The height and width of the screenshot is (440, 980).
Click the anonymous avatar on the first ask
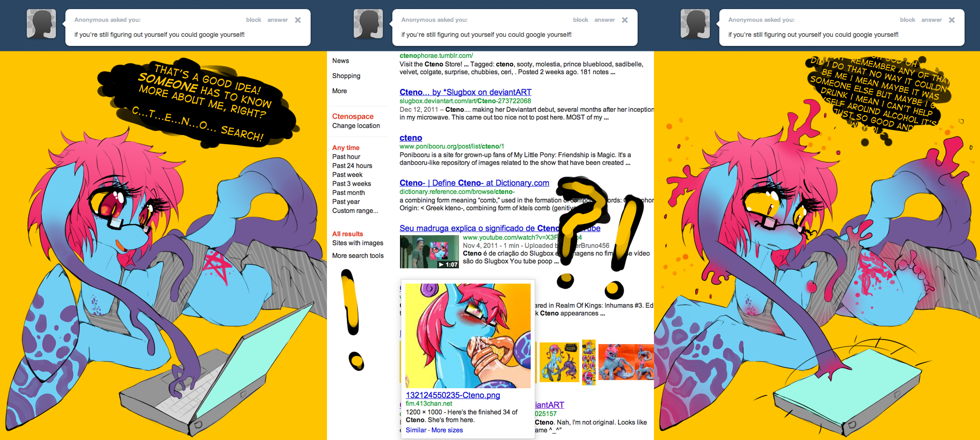pyautogui.click(x=41, y=24)
